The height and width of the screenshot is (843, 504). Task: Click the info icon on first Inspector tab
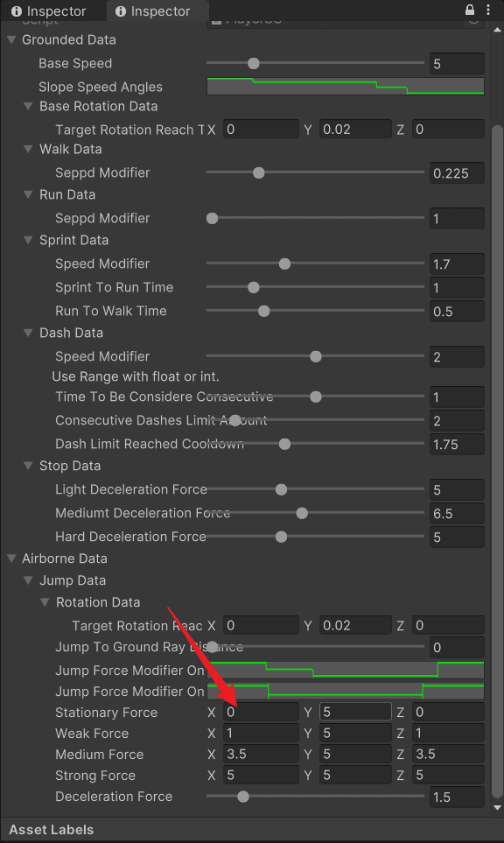point(17,11)
